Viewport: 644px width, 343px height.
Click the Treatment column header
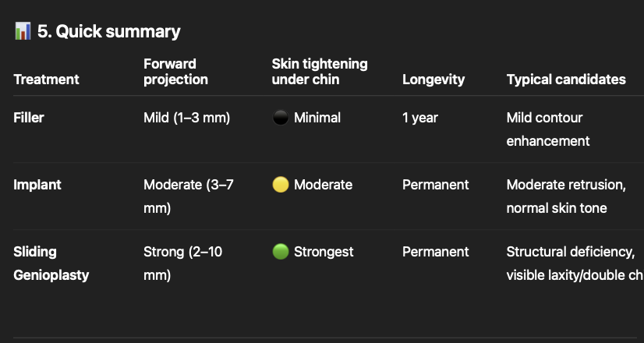click(47, 80)
